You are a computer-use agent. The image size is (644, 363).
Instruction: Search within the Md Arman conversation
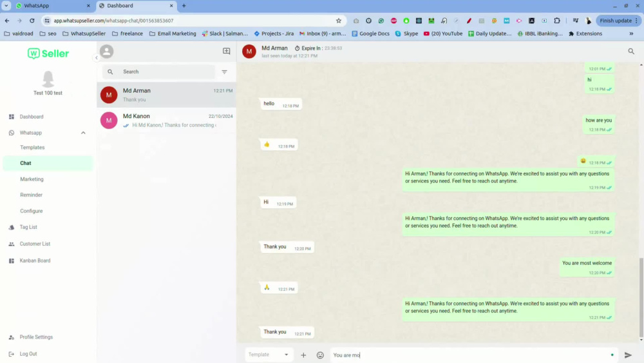pos(631,51)
